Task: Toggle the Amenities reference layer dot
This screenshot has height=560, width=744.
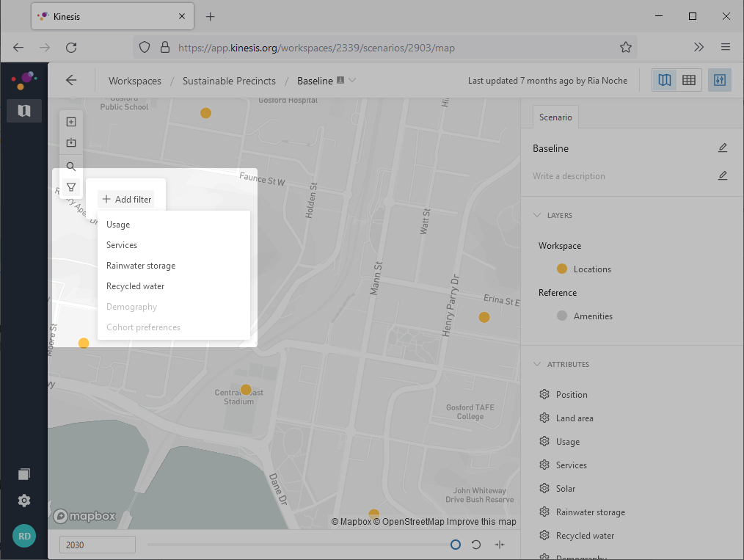Action: click(x=561, y=316)
